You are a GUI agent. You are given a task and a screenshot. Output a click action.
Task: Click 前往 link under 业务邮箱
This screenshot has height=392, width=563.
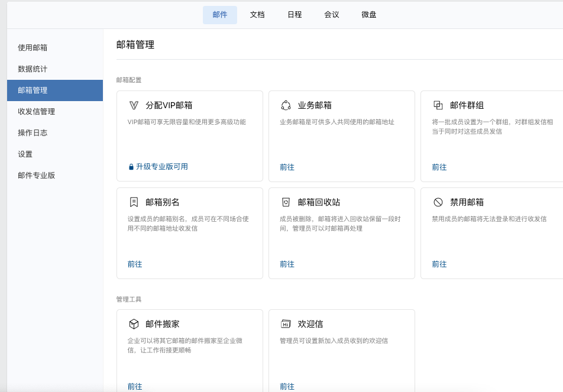point(287,167)
